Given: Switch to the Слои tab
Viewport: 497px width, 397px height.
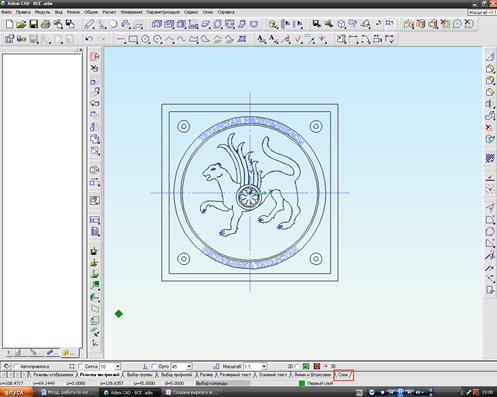Looking at the screenshot, I should coord(343,375).
